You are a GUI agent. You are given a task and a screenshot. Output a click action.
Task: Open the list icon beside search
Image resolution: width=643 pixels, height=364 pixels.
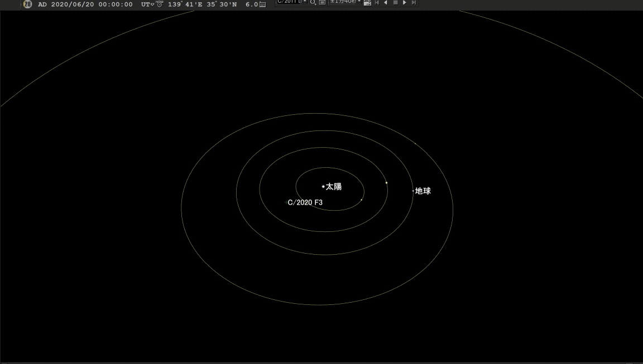click(x=322, y=3)
